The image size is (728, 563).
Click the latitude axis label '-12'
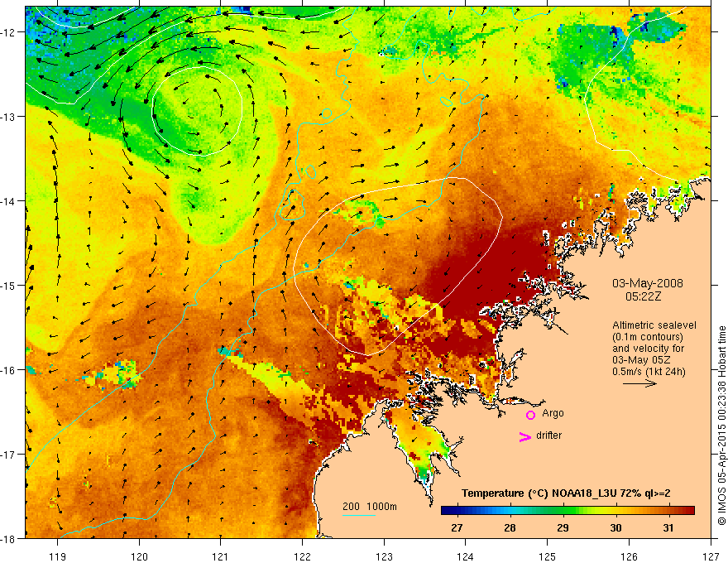point(9,32)
